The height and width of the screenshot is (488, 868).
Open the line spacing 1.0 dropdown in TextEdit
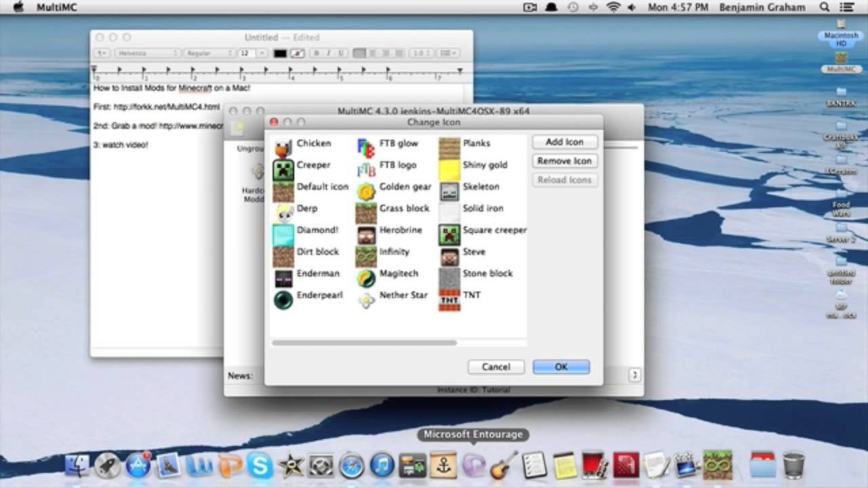[421, 54]
